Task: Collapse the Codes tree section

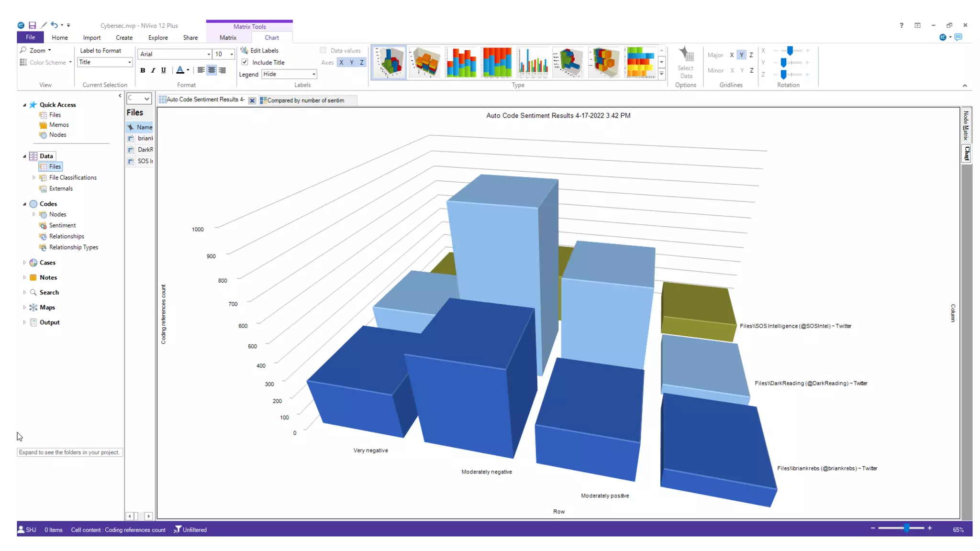Action: tap(25, 204)
